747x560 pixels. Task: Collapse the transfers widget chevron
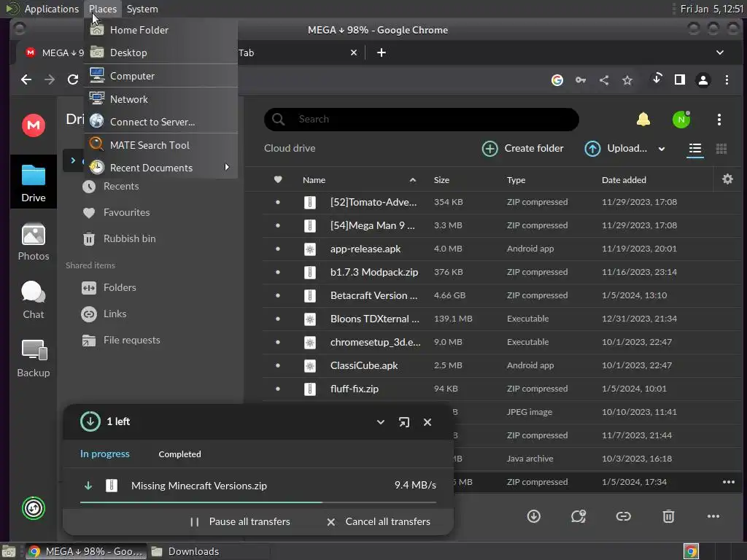[x=381, y=422]
